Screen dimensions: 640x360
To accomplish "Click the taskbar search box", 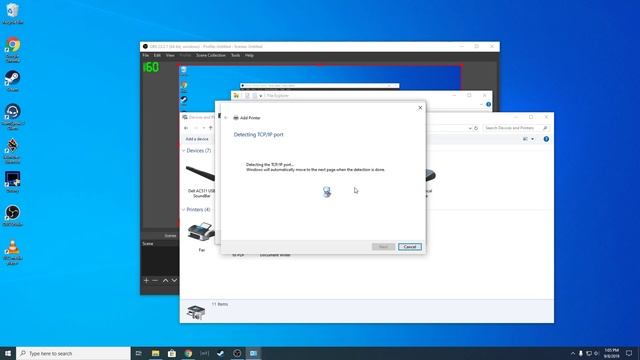I will [x=73, y=353].
